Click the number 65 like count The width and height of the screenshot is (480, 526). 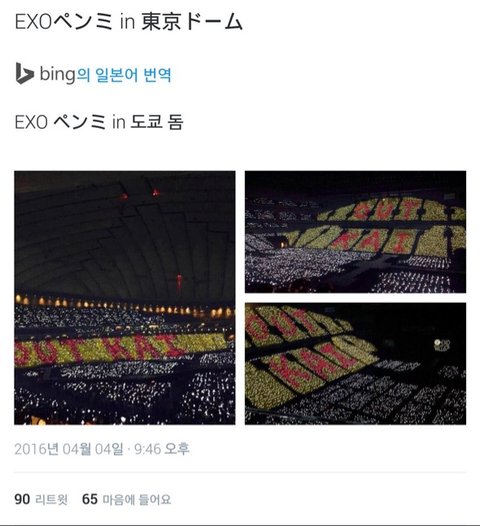pos(90,499)
